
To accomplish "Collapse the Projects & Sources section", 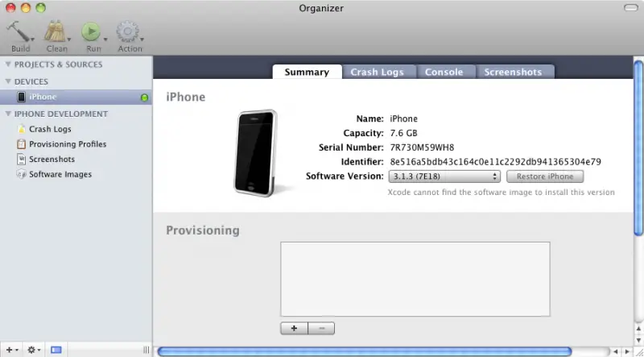I will point(8,64).
